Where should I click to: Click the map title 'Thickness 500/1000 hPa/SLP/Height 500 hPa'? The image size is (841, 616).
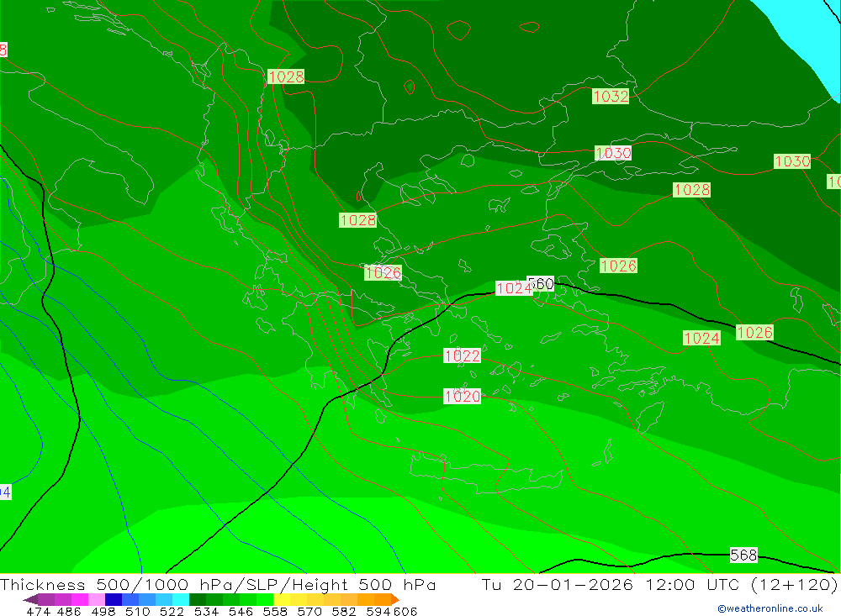[218, 584]
